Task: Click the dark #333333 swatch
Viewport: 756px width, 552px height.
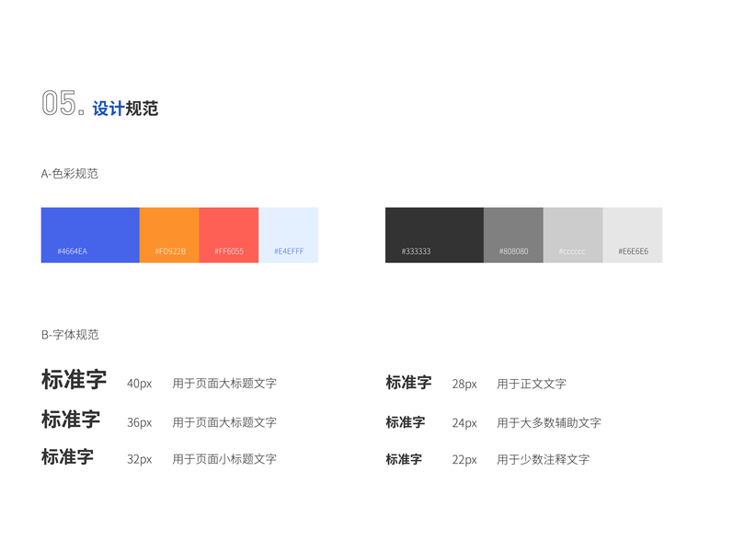Action: click(434, 235)
